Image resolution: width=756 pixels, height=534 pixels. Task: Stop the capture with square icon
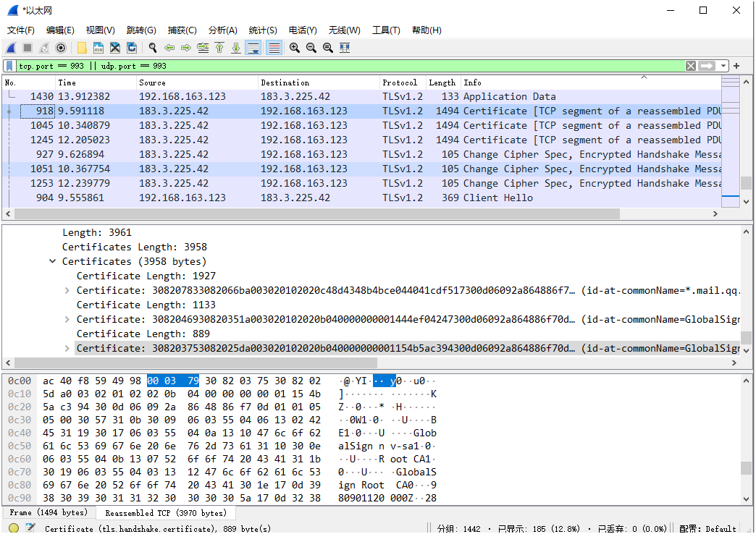click(28, 48)
